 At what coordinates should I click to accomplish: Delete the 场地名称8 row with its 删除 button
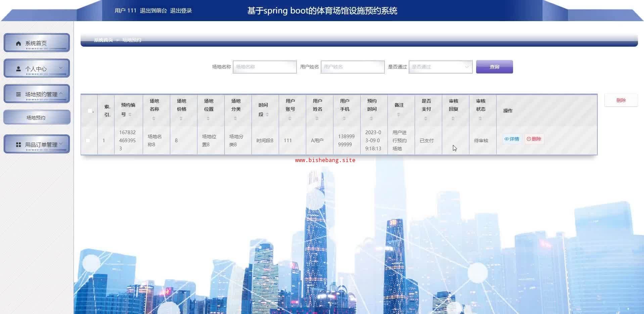pos(534,139)
